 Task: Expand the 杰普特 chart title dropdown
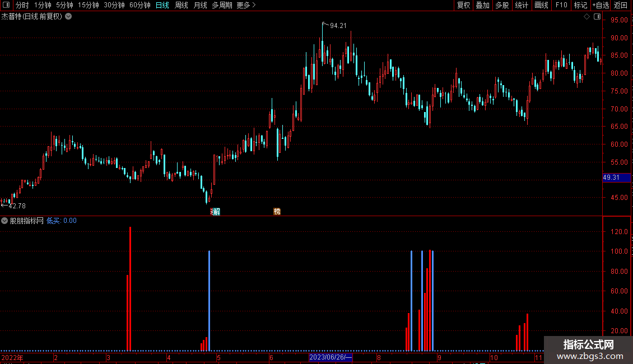[x=69, y=17]
